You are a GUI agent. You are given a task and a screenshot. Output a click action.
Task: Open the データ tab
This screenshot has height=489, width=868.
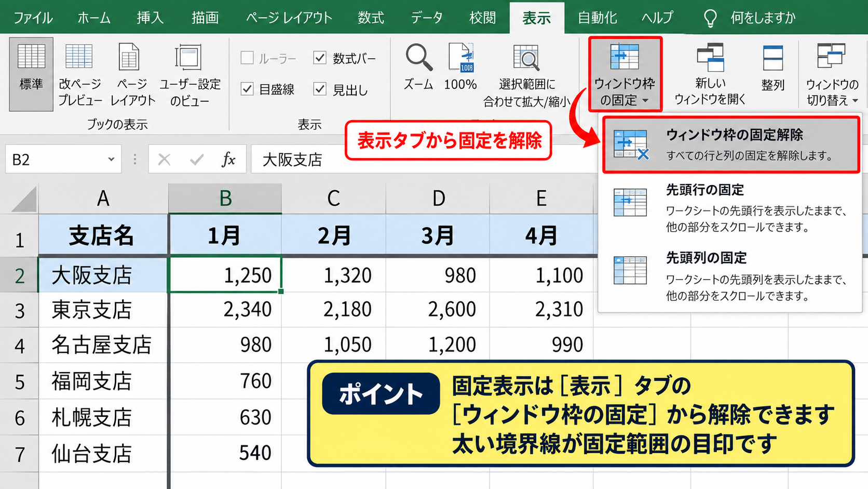tap(427, 18)
